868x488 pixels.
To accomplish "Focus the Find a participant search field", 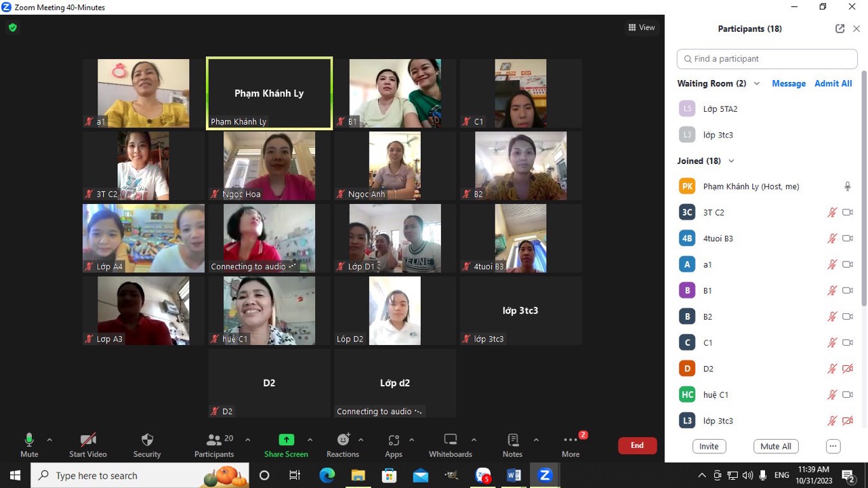I will pyautogui.click(x=767, y=59).
